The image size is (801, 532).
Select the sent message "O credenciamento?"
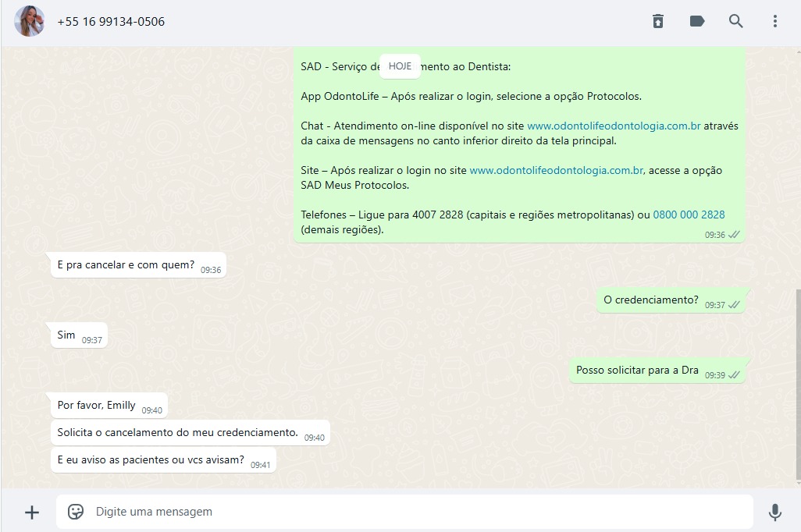pyautogui.click(x=651, y=300)
